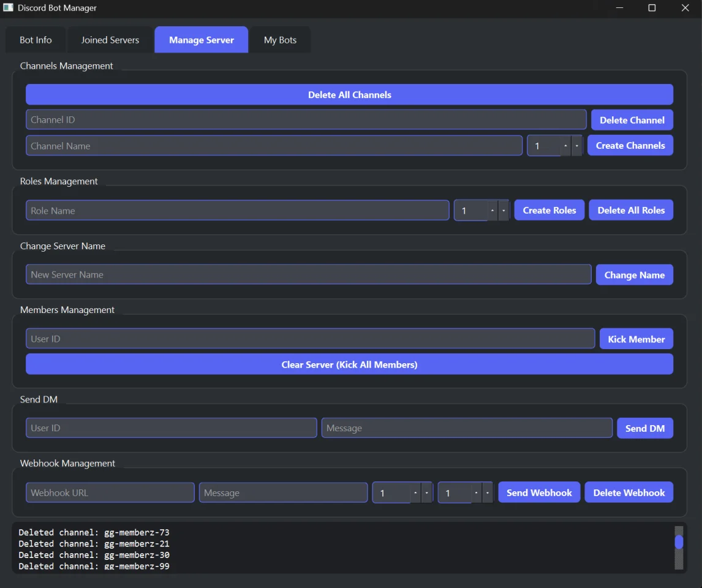This screenshot has width=702, height=588.
Task: Maximize the Discord Bot Manager window
Action: [x=652, y=7]
